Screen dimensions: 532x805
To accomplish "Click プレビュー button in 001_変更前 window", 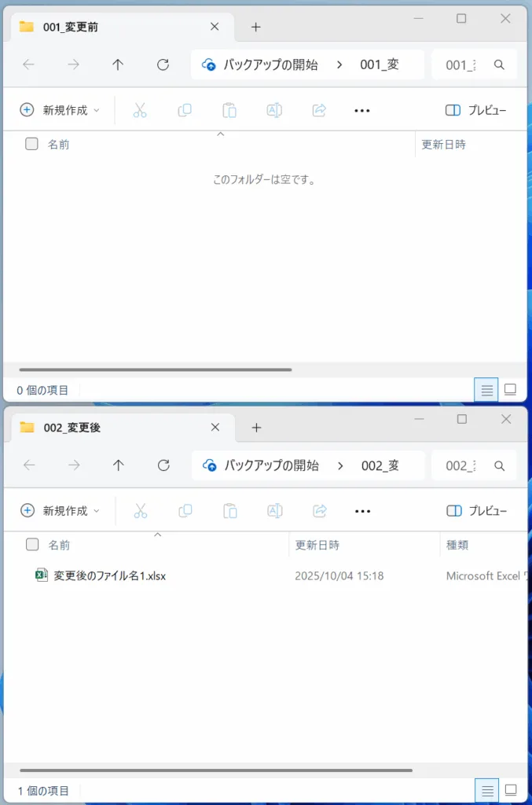I will [x=475, y=110].
